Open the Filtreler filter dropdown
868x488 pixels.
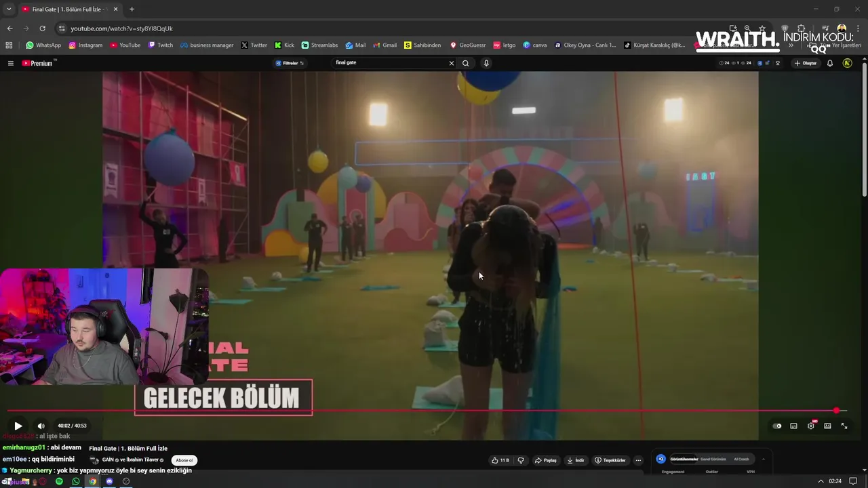point(290,63)
